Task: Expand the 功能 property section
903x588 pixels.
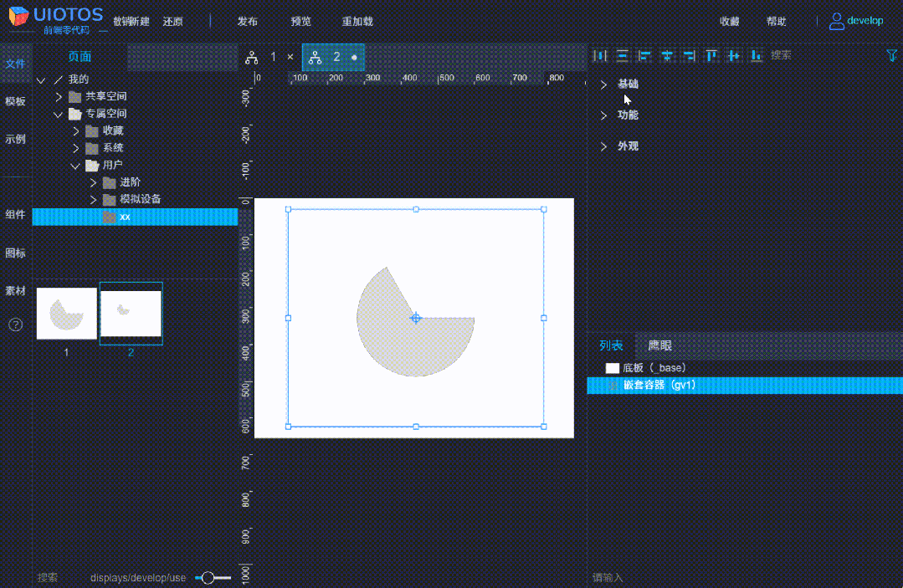Action: (603, 115)
